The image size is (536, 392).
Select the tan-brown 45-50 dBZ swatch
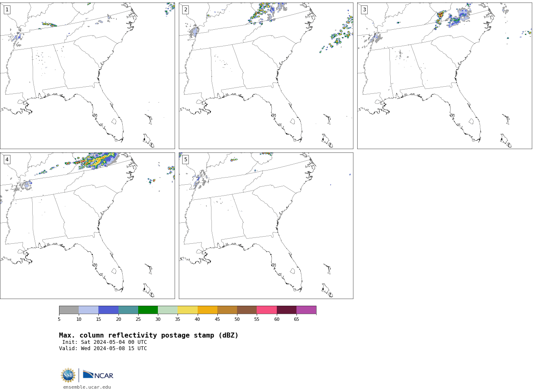click(x=227, y=310)
